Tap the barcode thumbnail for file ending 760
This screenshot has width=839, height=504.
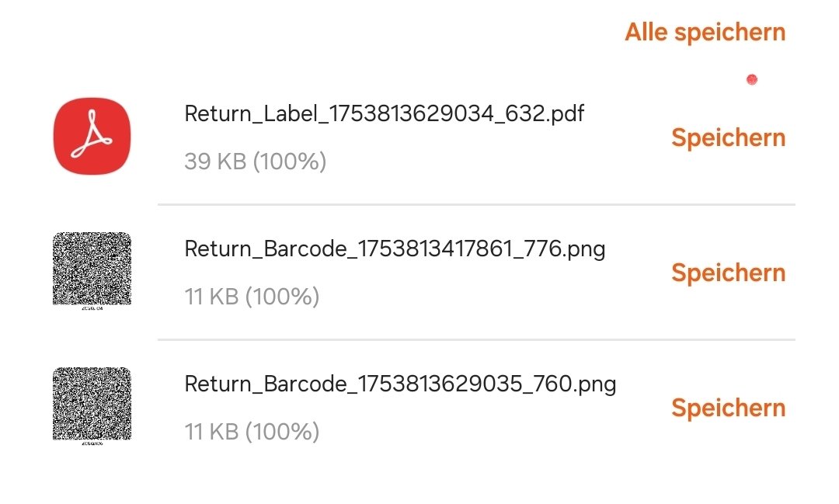(x=92, y=403)
